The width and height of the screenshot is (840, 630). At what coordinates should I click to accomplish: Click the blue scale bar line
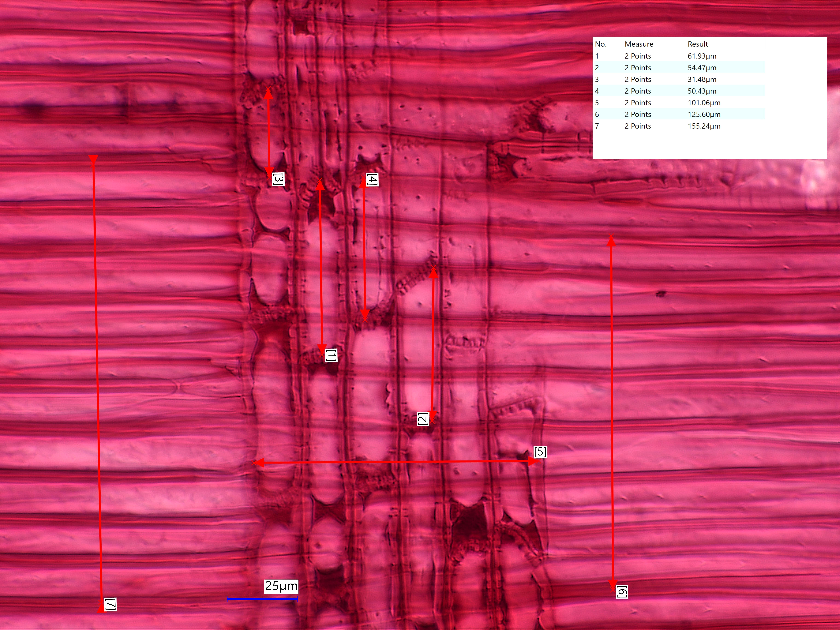click(x=262, y=599)
